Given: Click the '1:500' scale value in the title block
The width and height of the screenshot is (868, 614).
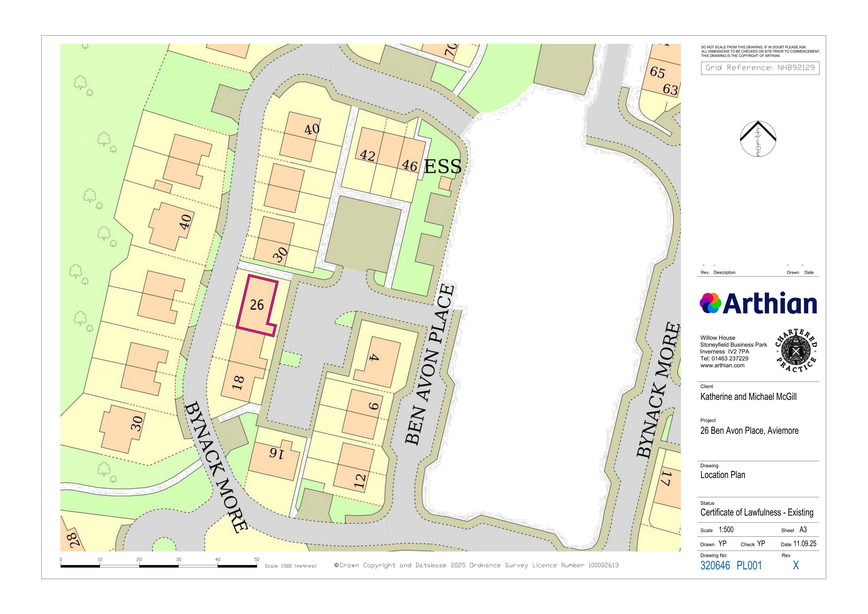Looking at the screenshot, I should [726, 530].
